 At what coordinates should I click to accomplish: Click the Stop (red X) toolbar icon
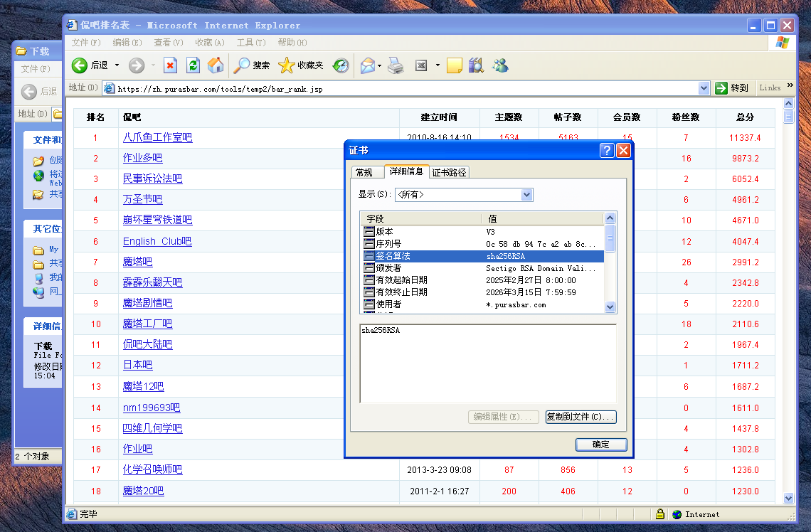[170, 65]
